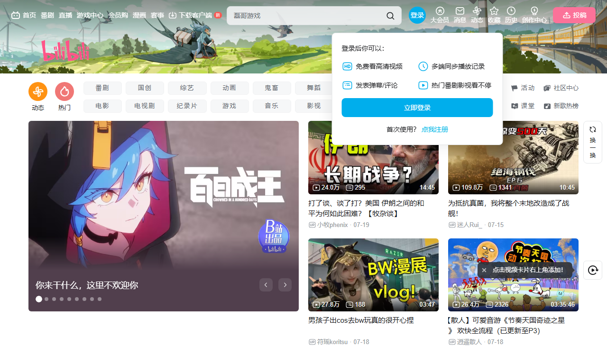Select the 电视剧 category chip

coord(145,106)
